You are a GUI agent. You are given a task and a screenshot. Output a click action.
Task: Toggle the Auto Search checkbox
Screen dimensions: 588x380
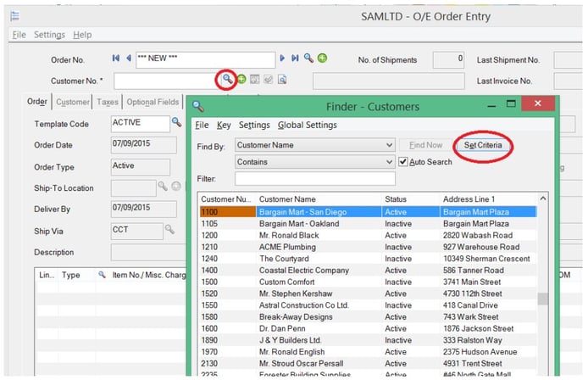point(402,162)
